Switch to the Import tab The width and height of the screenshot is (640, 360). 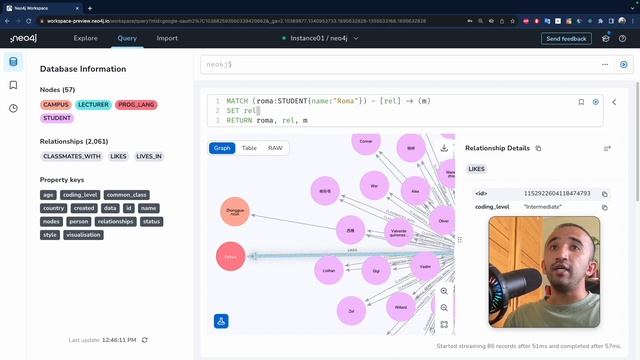point(167,38)
